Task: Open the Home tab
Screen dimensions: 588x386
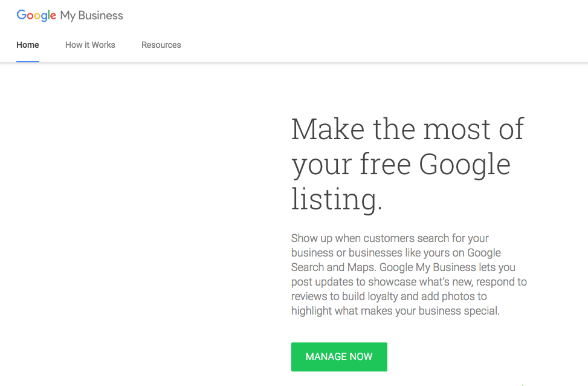Action: pos(28,45)
